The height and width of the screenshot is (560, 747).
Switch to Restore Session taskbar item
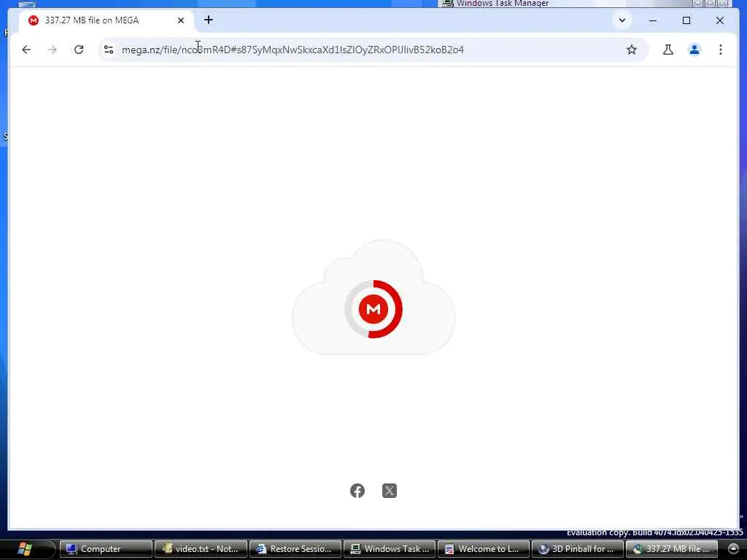tap(295, 549)
